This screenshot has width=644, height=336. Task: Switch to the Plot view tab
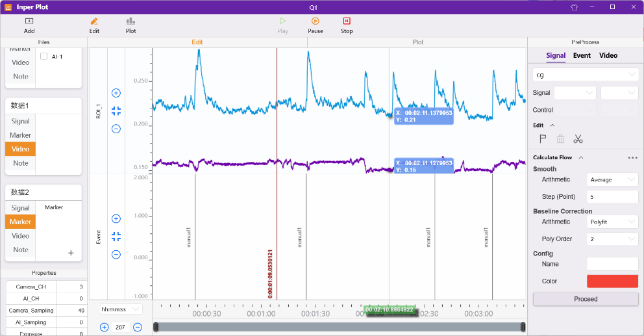click(x=417, y=42)
